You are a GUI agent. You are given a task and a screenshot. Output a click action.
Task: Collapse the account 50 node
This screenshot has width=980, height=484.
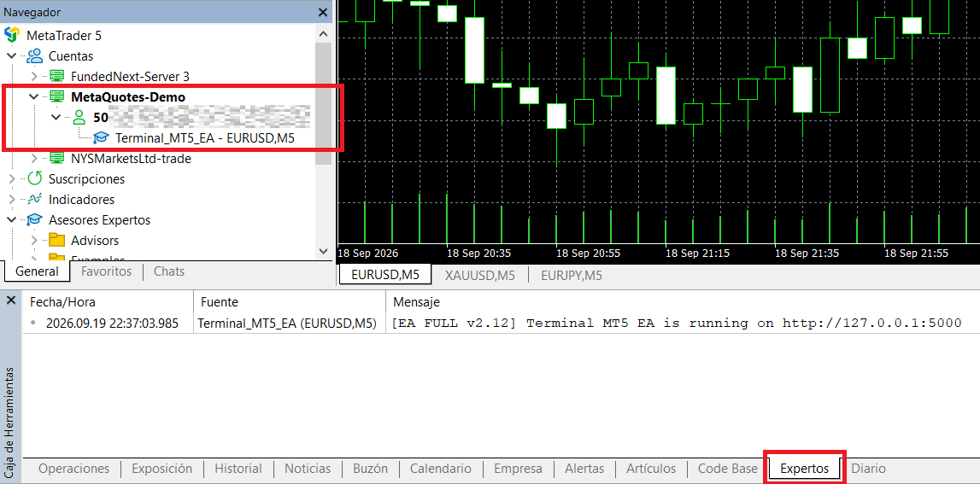point(56,117)
